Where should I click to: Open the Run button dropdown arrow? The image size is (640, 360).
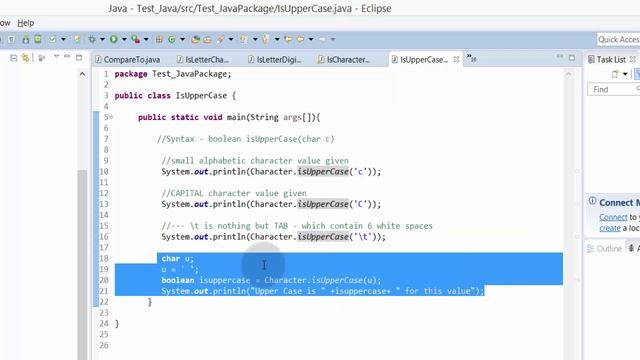124,40
